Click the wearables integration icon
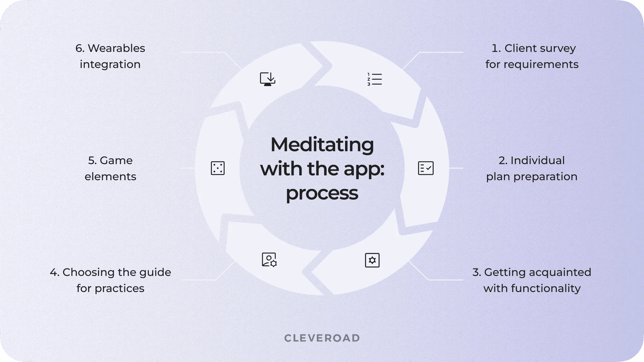 point(267,79)
